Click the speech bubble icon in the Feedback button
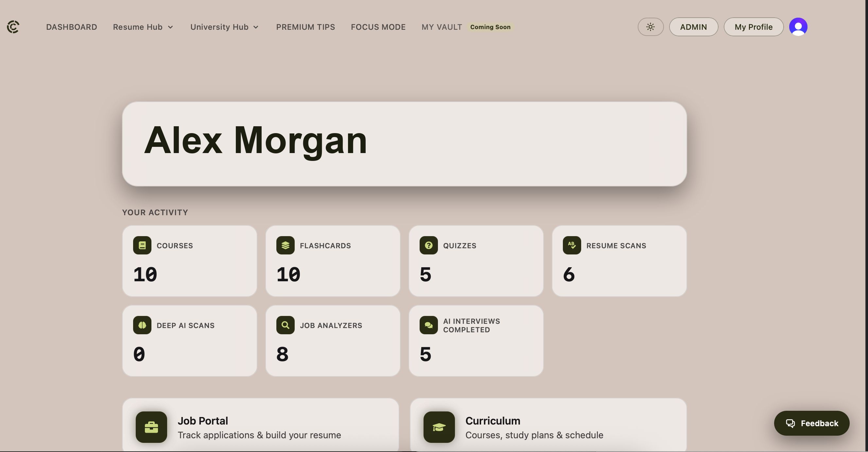The width and height of the screenshot is (868, 452). pyautogui.click(x=790, y=423)
